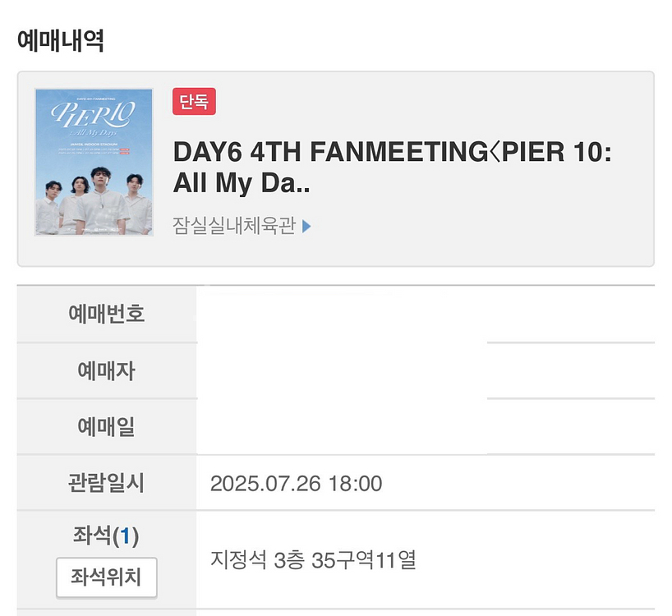Image resolution: width=672 pixels, height=616 pixels.
Task: Open the DAY6 4TH FANMEETING title
Action: tap(392, 168)
